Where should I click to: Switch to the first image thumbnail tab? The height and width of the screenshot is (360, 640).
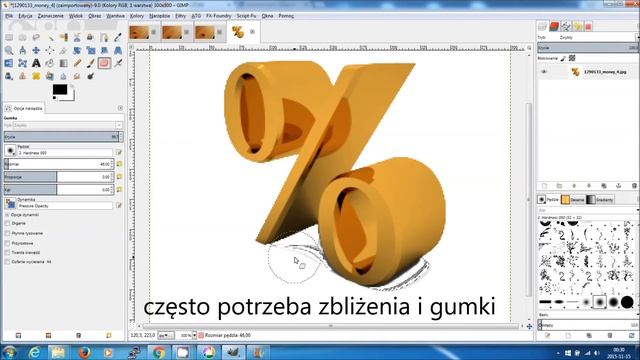139,32
